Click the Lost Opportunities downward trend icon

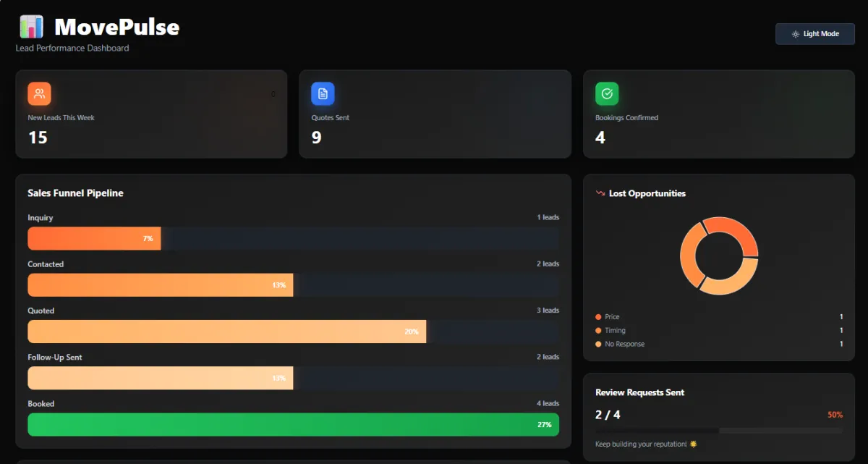pos(600,193)
